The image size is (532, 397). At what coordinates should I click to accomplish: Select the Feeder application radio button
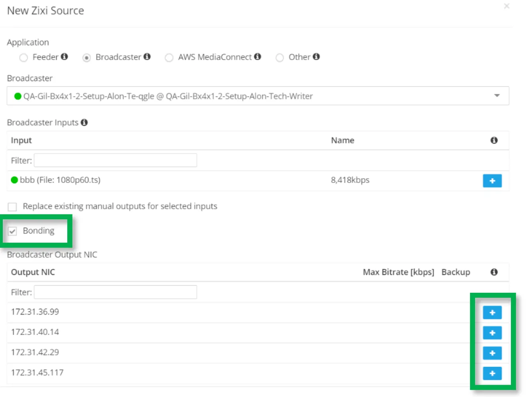click(x=23, y=58)
